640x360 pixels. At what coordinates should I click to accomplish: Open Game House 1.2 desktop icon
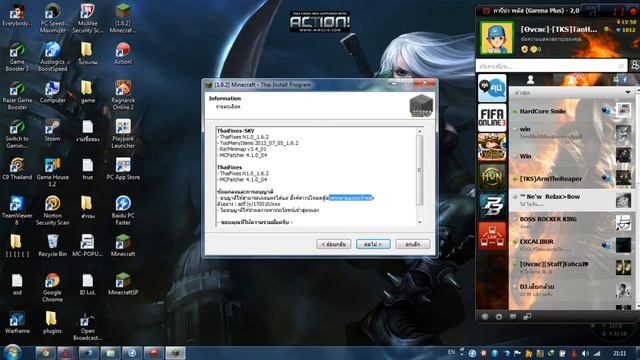[53, 172]
